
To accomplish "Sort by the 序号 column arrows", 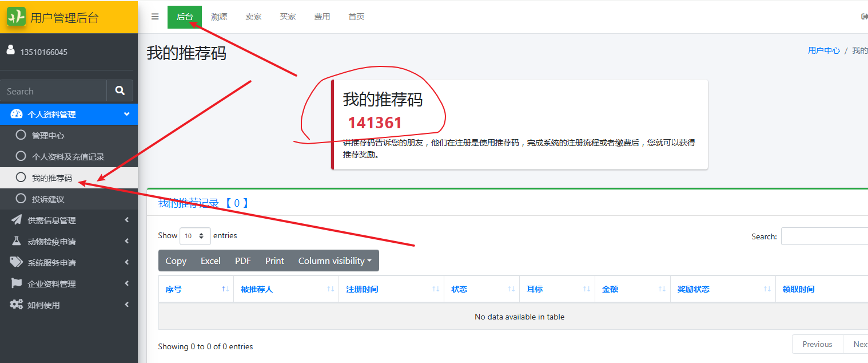I will (225, 289).
